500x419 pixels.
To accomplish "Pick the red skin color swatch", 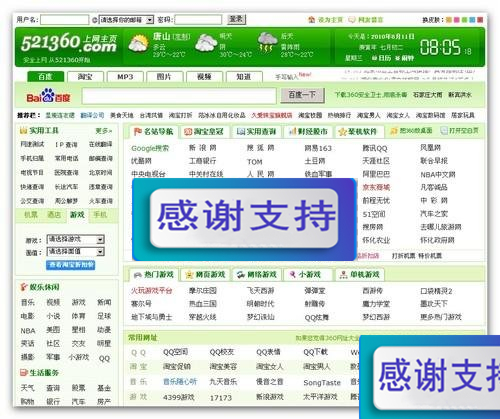I will (480, 20).
